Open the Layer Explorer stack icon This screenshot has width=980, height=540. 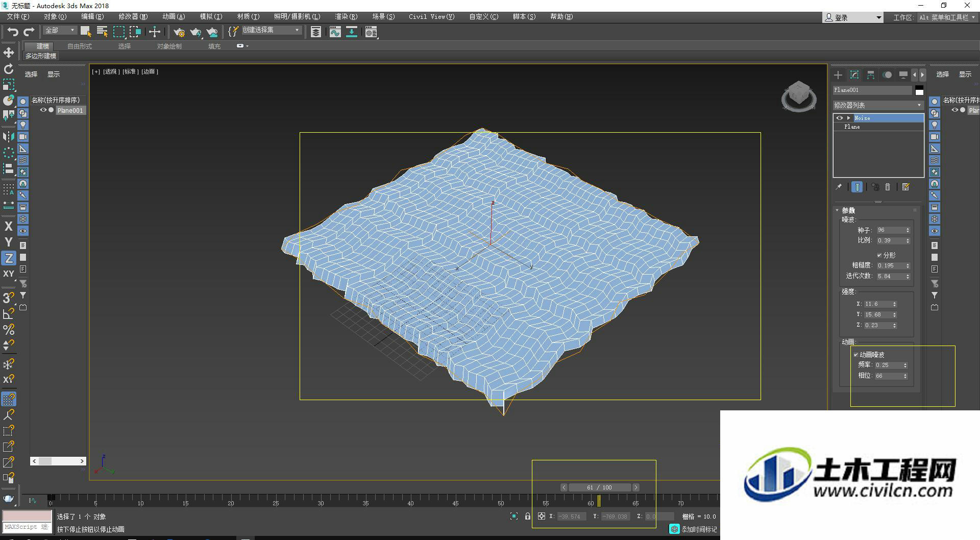pos(316,32)
